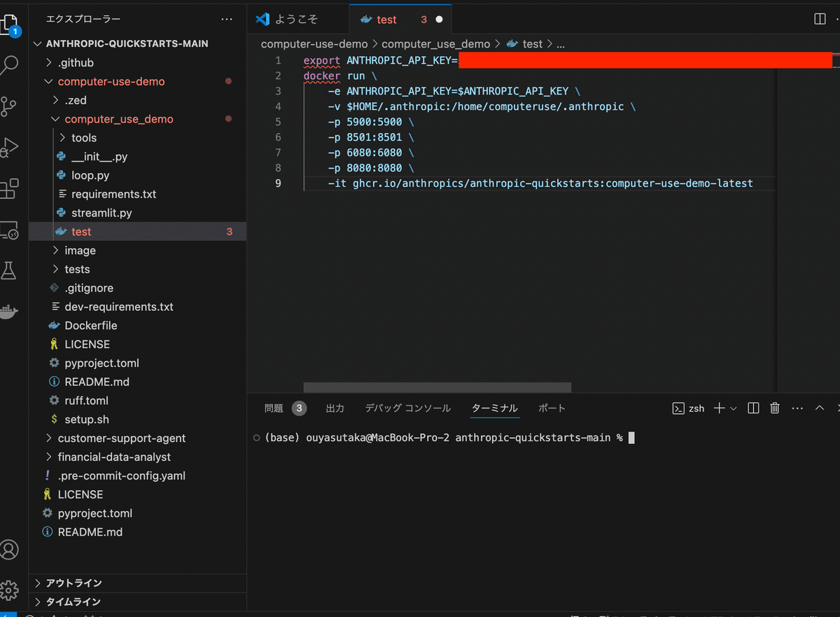Open the Manage gear icon
This screenshot has width=840, height=617.
9,590
